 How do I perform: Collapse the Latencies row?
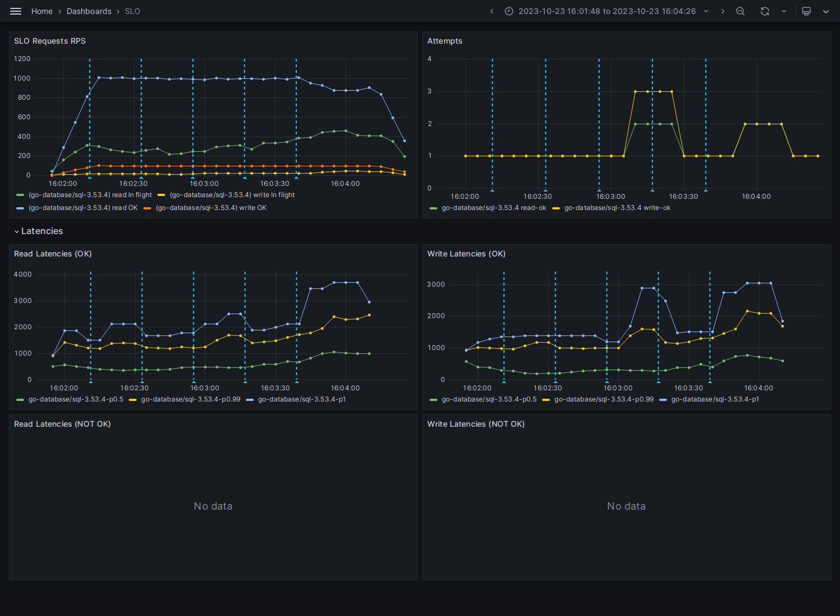pyautogui.click(x=39, y=231)
